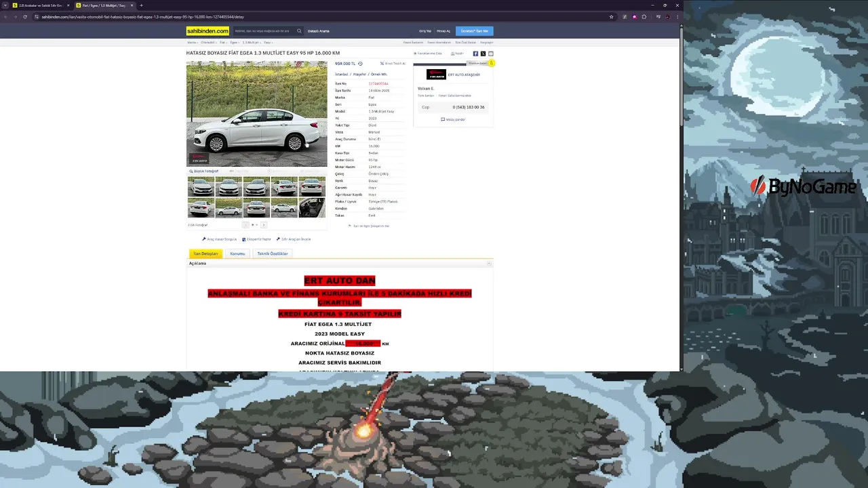Open Detaylı Arama advanced search
Screen dimensions: 868x488
pyautogui.click(x=319, y=31)
